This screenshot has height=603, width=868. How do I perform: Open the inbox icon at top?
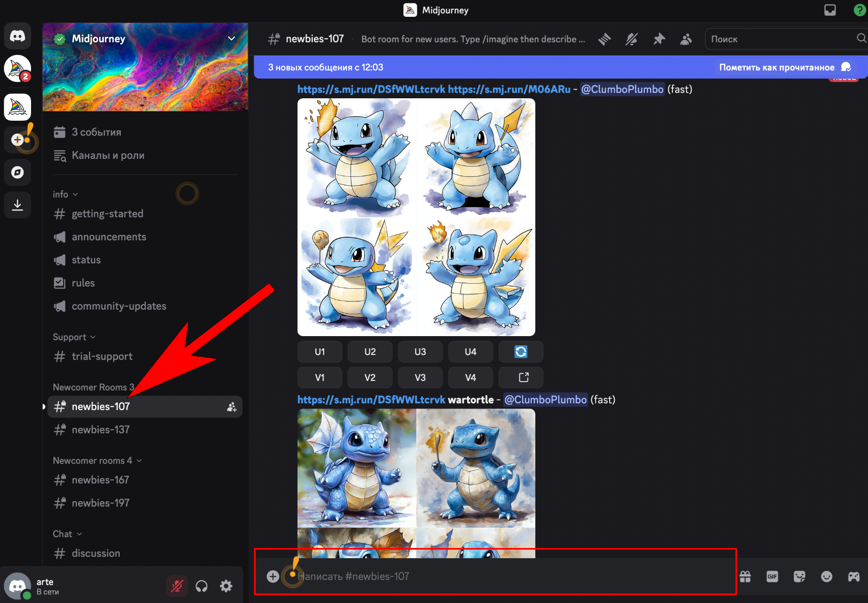click(x=830, y=10)
